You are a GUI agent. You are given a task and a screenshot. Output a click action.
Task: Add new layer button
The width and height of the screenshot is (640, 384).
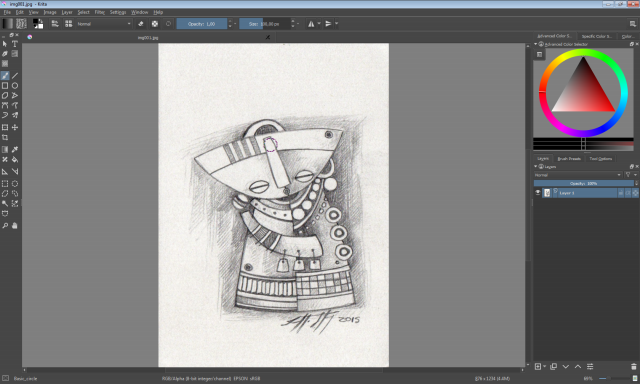tap(538, 366)
